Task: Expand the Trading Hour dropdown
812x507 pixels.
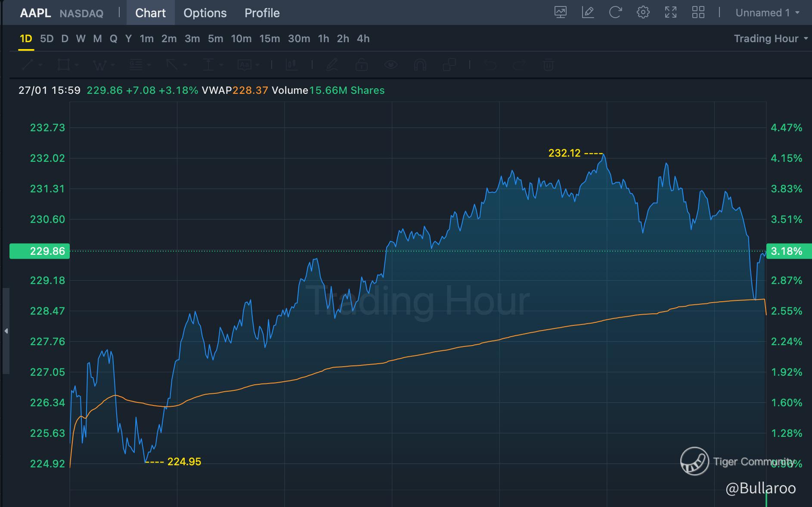Action: click(771, 39)
